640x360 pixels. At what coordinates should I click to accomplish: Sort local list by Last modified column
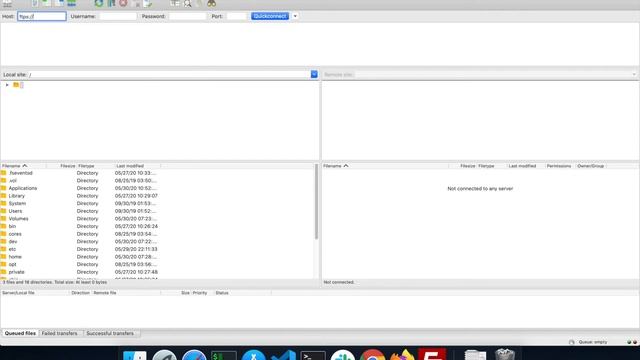point(138,166)
